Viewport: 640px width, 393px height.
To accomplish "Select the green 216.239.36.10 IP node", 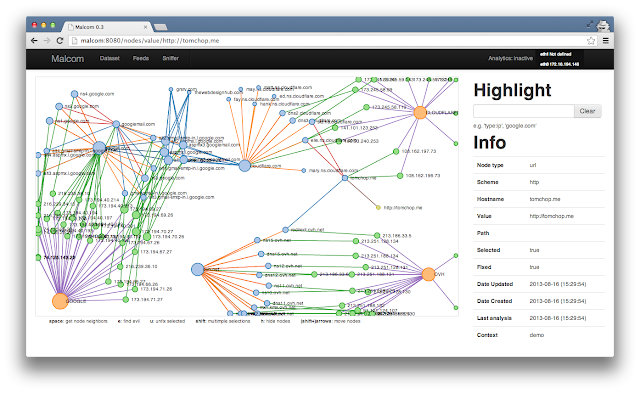I will [120, 266].
